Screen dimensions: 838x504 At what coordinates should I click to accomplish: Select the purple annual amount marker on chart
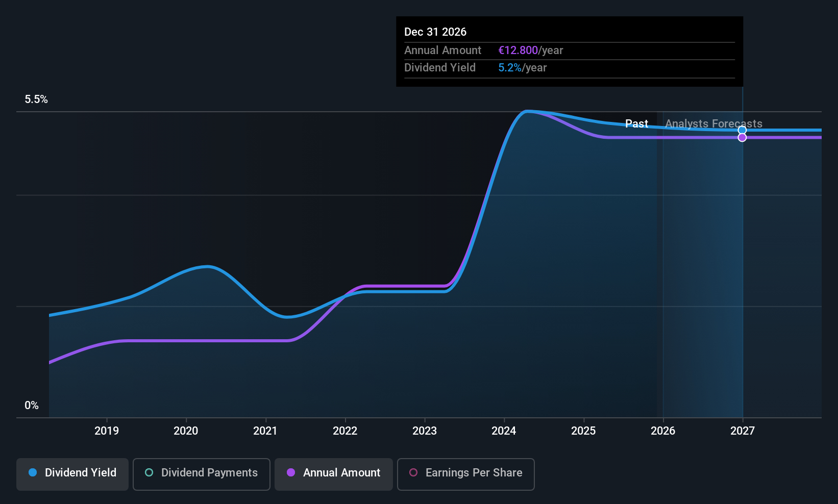(x=742, y=138)
